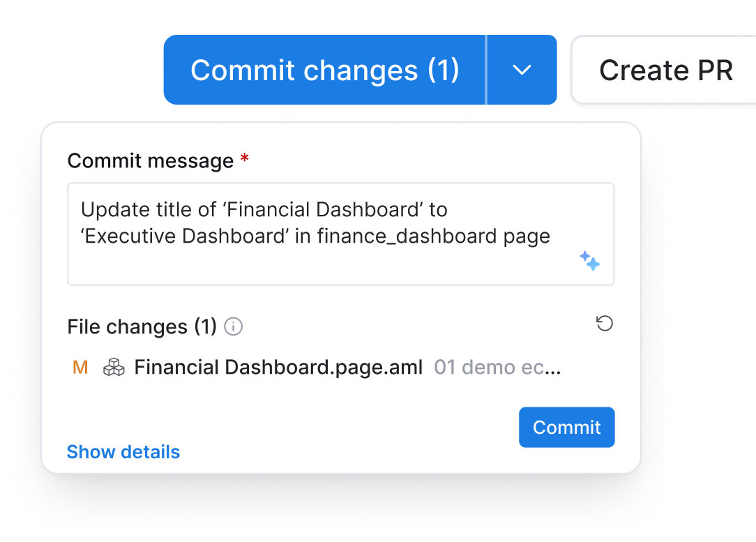Open the Commit changes dropdown arrow
This screenshot has width=756, height=542.
click(522, 70)
